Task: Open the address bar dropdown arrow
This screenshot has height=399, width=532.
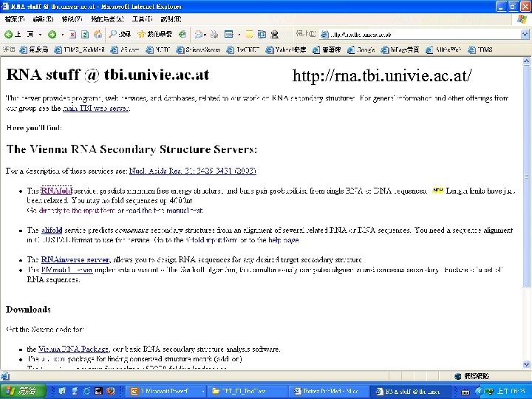Action: (525, 34)
